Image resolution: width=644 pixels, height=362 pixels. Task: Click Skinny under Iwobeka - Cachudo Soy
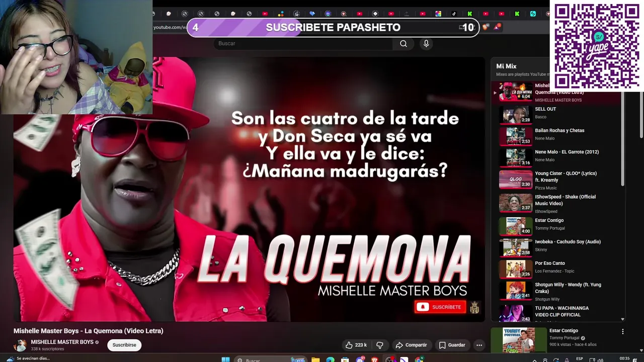(x=541, y=250)
